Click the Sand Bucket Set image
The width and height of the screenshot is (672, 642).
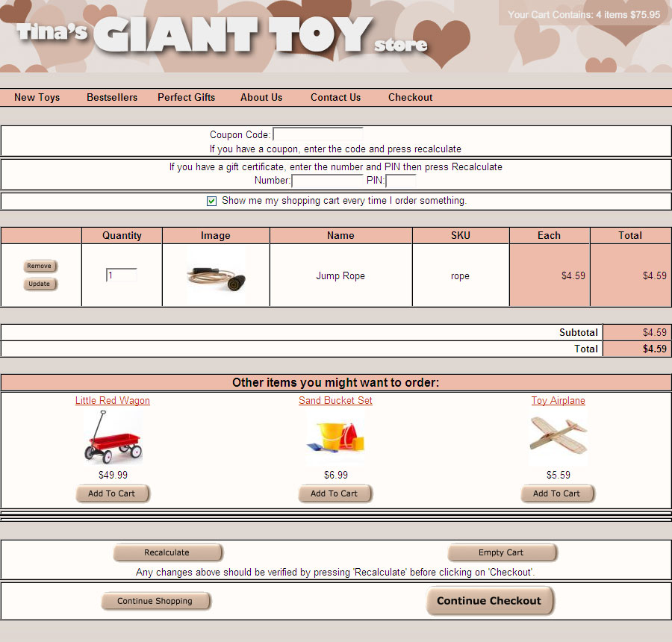335,438
